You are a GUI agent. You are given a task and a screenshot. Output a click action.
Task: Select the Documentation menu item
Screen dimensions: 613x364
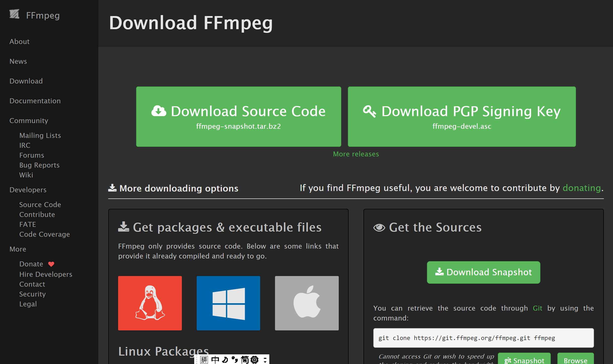pyautogui.click(x=35, y=101)
